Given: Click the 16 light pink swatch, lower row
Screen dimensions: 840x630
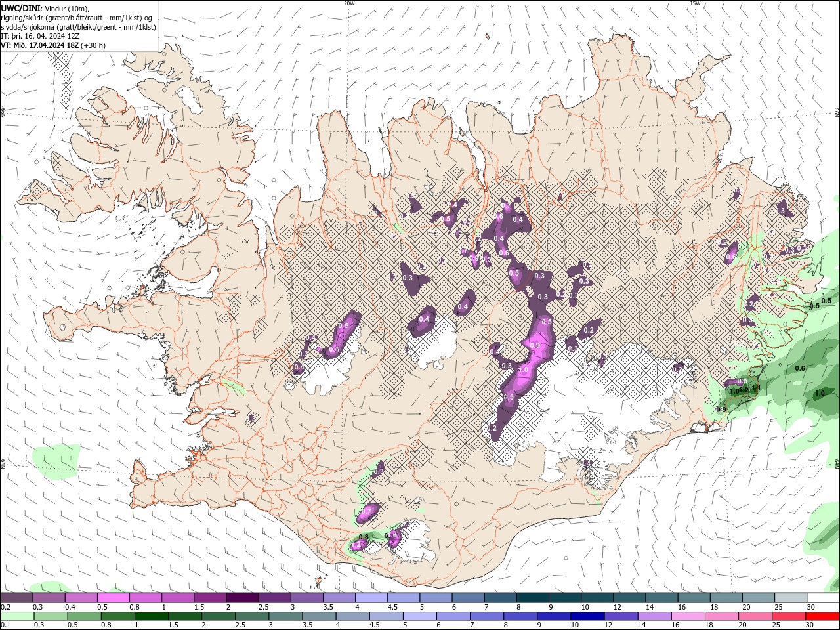Looking at the screenshot, I should [x=687, y=616].
